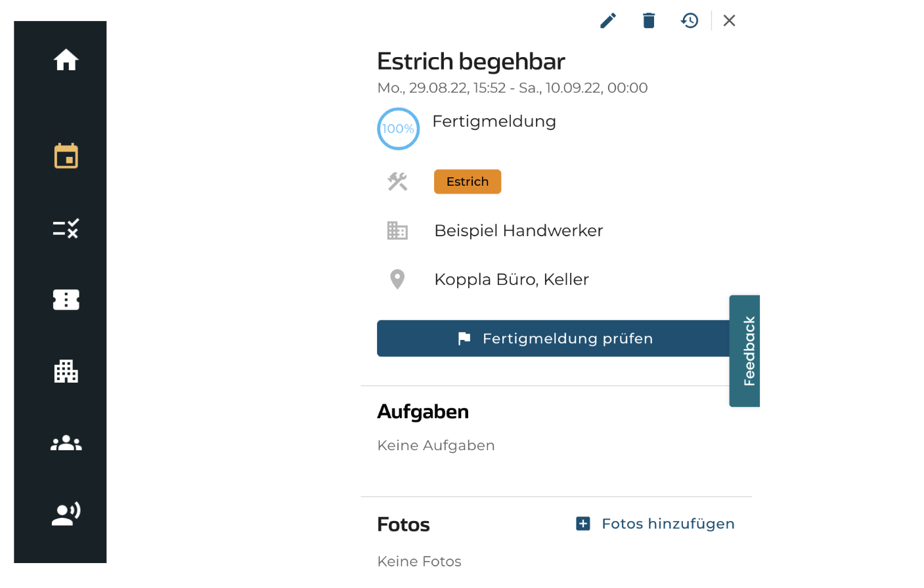
Task: Click the Fotos section heading
Action: click(403, 524)
